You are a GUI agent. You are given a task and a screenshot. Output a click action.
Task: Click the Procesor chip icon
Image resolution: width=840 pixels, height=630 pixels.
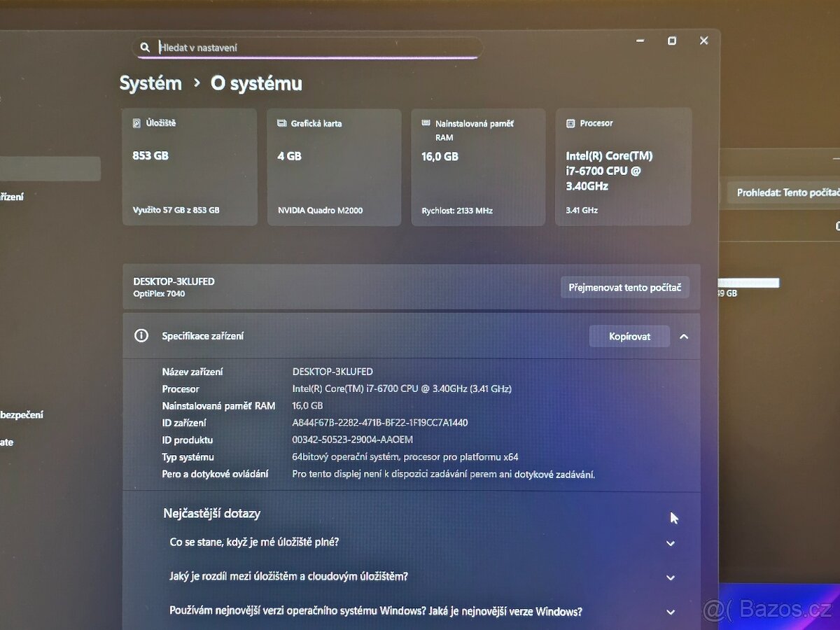[570, 123]
